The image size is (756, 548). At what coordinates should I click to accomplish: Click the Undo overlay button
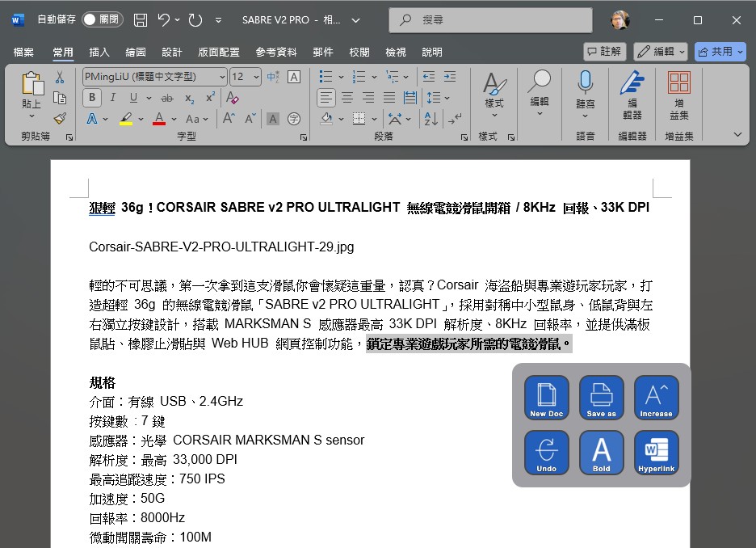[547, 453]
